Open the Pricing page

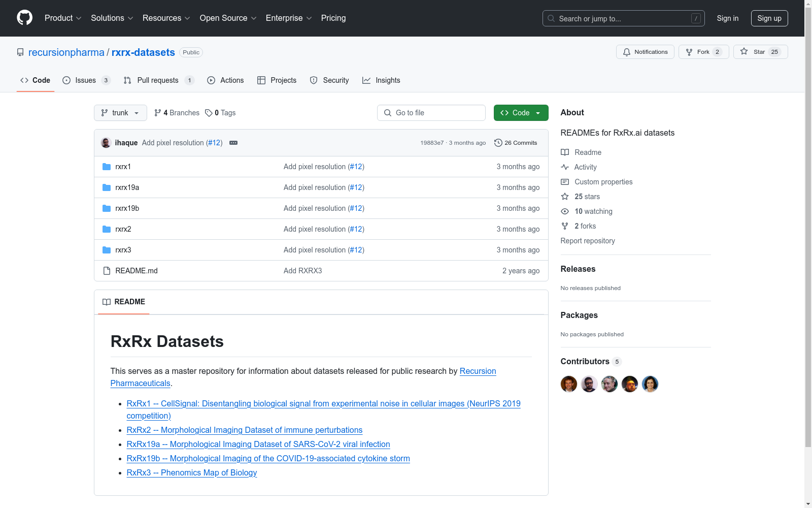[333, 18]
